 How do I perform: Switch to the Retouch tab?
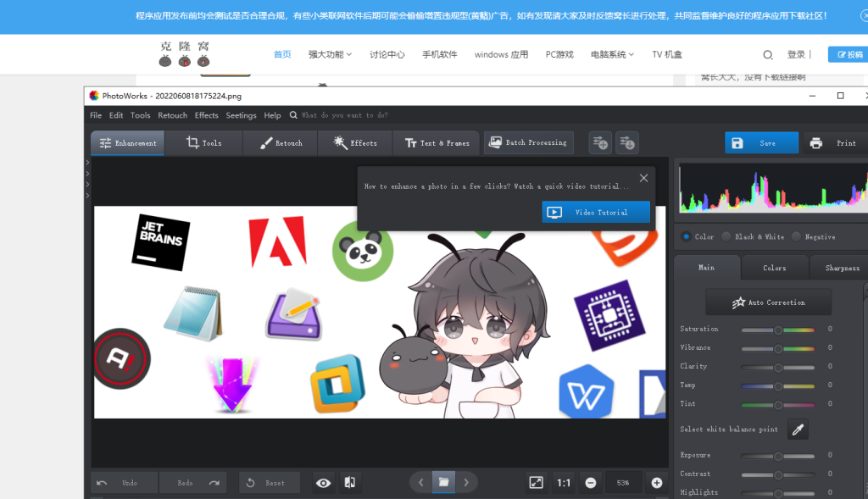[x=281, y=142]
